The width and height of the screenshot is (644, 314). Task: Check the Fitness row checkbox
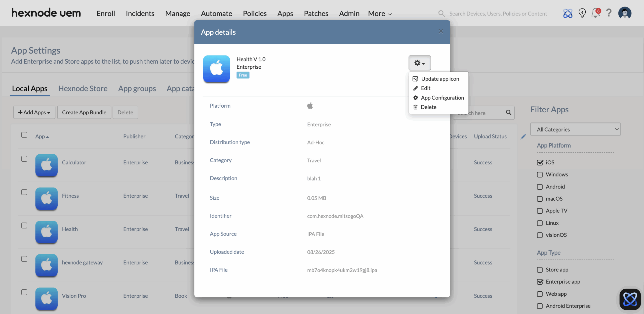[x=24, y=192]
